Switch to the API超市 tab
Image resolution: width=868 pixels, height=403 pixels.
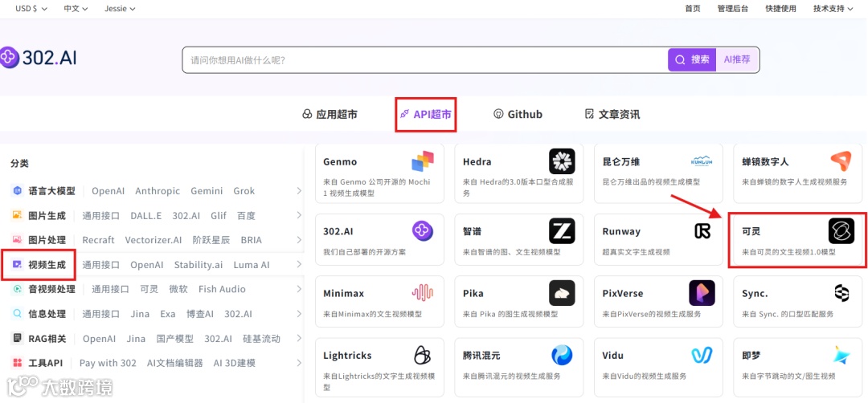tap(425, 115)
